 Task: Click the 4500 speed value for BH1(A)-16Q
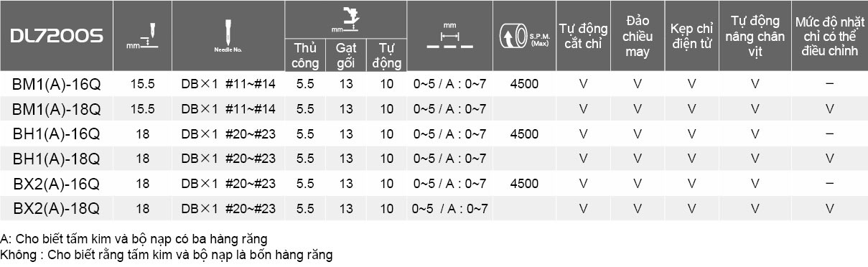pyautogui.click(x=523, y=133)
